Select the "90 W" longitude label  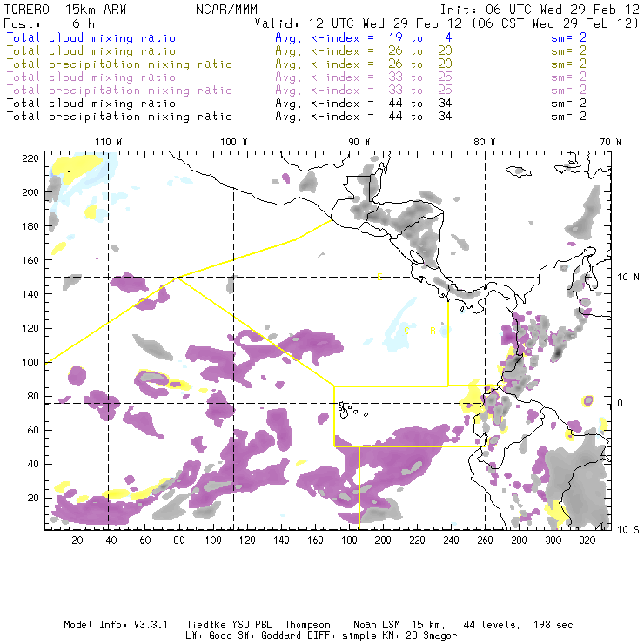click(359, 142)
